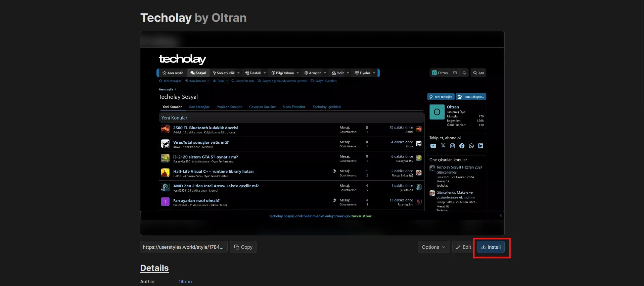This screenshot has height=286, width=644.
Task: Open thread 'AMD Zen 2'den Intel Arrow Lake'e geçilir mi?'
Action: (x=216, y=186)
